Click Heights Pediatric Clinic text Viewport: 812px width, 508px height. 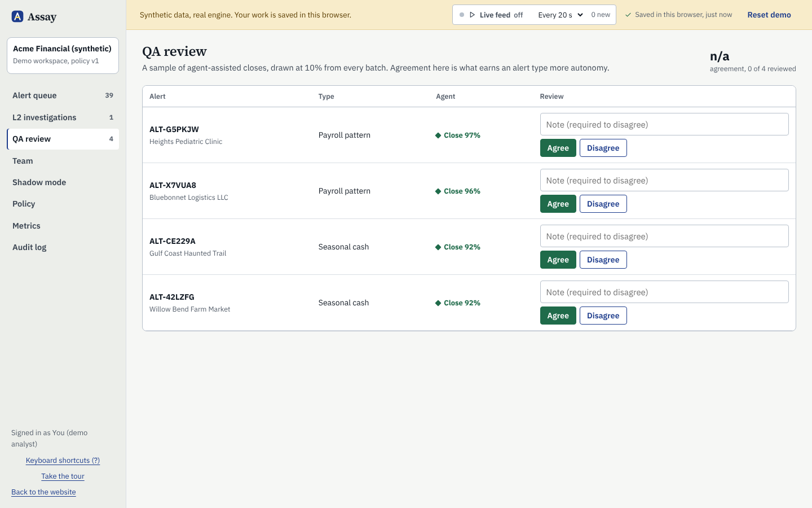pos(186,142)
